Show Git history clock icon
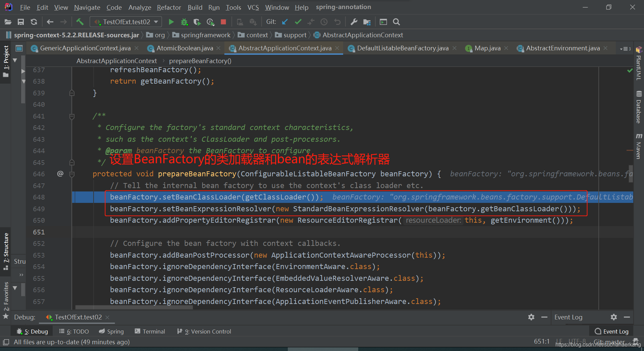Screen dimensions: 644x351 [x=324, y=22]
